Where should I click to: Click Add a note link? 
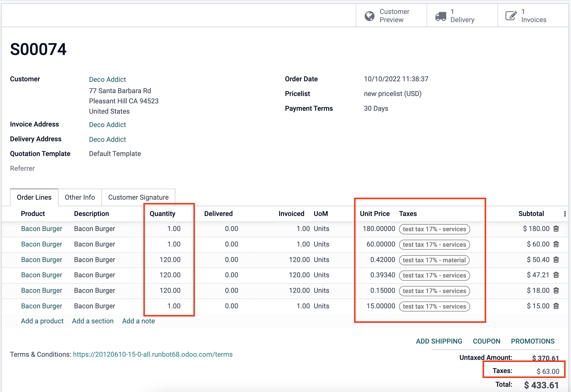[139, 321]
